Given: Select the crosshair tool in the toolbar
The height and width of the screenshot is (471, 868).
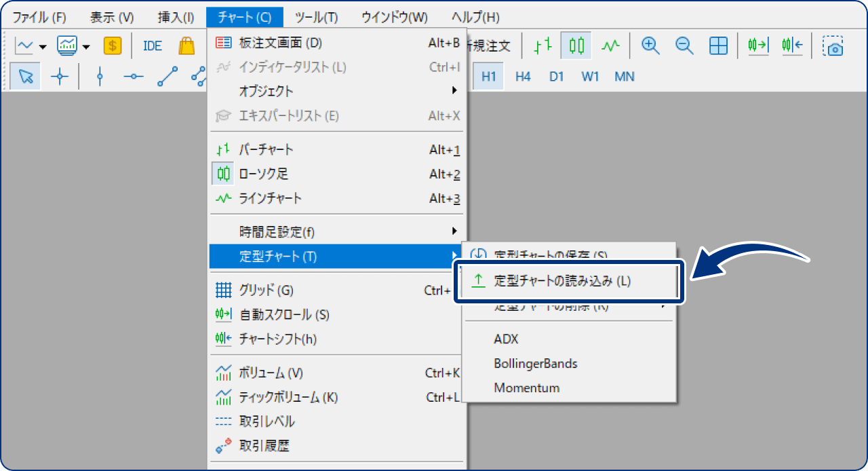Looking at the screenshot, I should coord(60,76).
